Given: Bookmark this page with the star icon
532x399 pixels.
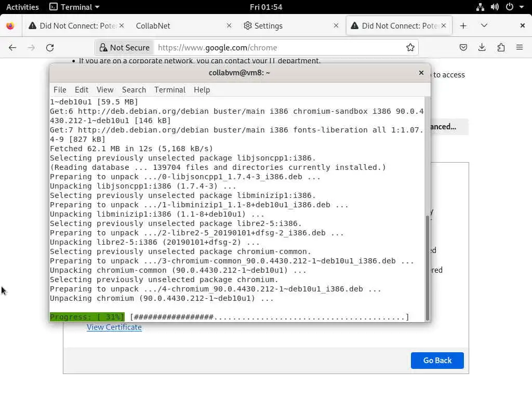Looking at the screenshot, I should click(410, 47).
